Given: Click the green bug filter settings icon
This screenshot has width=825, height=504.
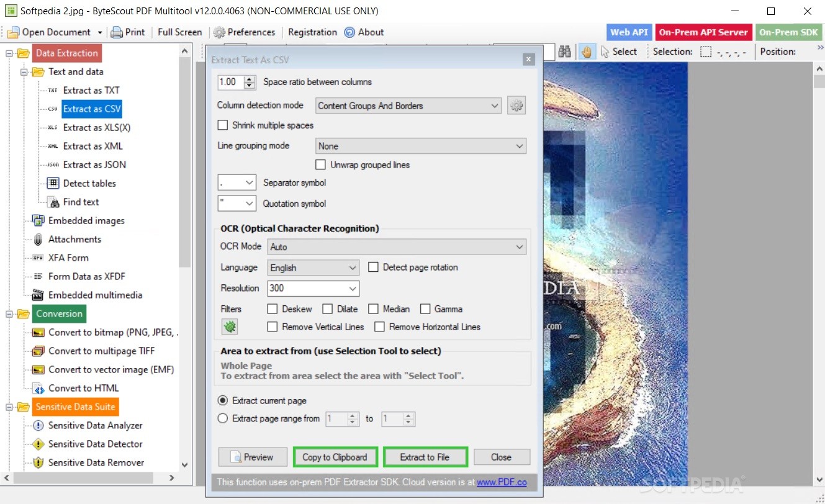Looking at the screenshot, I should (230, 326).
